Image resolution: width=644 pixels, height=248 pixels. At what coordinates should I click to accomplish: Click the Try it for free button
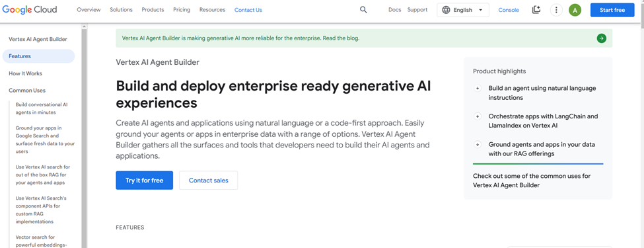(x=144, y=180)
